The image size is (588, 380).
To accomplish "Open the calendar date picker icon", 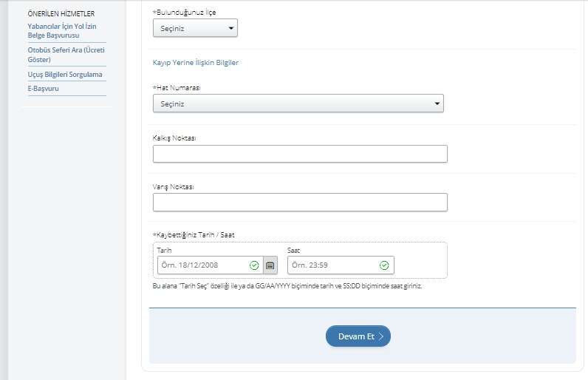I will (x=270, y=265).
